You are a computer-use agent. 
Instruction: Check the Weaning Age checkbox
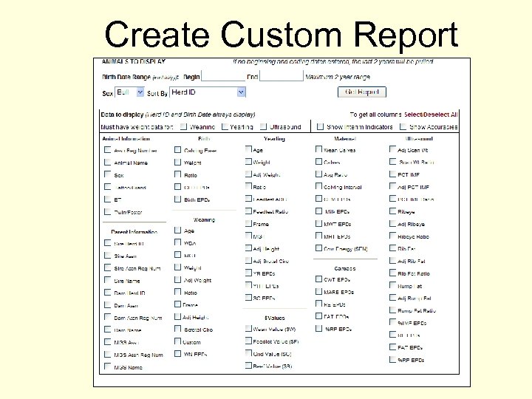[x=177, y=230]
